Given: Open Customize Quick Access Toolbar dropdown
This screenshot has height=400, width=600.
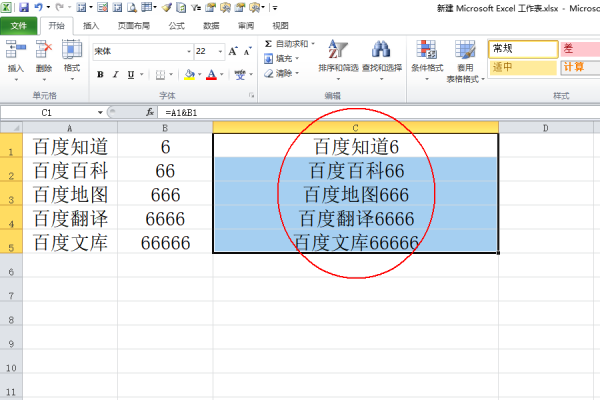Looking at the screenshot, I should pyautogui.click(x=275, y=7).
